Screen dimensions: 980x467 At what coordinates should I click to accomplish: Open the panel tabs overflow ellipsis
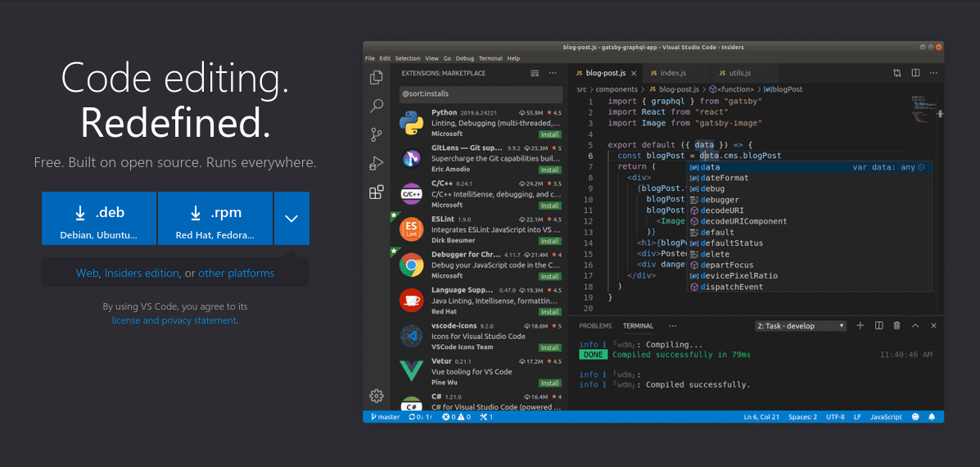[x=672, y=326]
